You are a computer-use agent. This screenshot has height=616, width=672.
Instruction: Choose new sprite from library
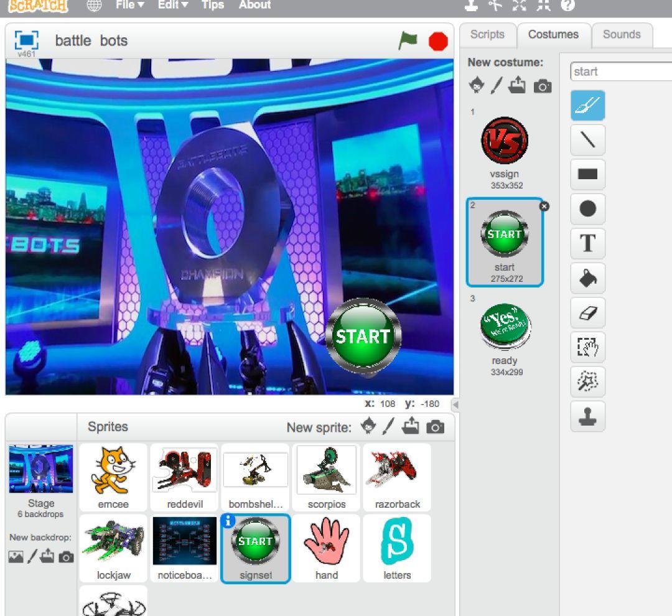click(x=368, y=426)
